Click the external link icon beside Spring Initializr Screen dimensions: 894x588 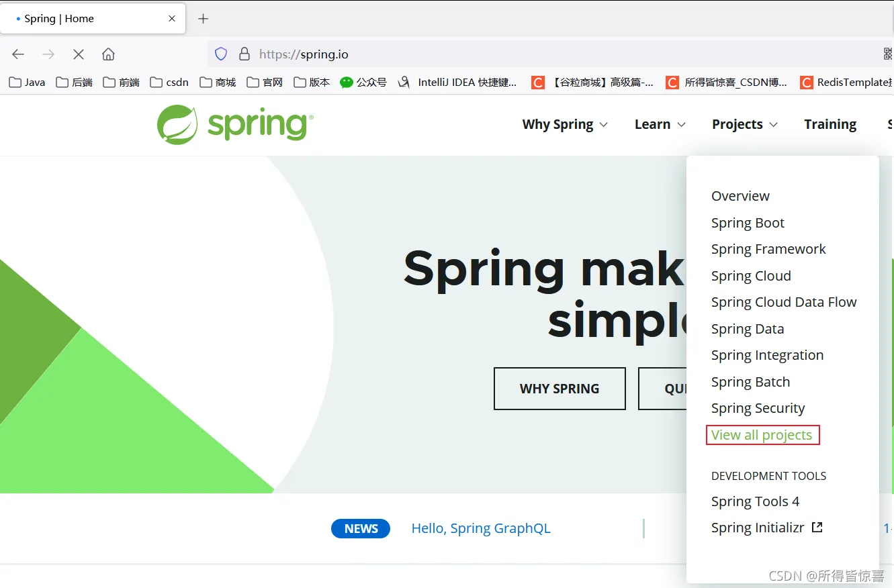[x=817, y=528]
